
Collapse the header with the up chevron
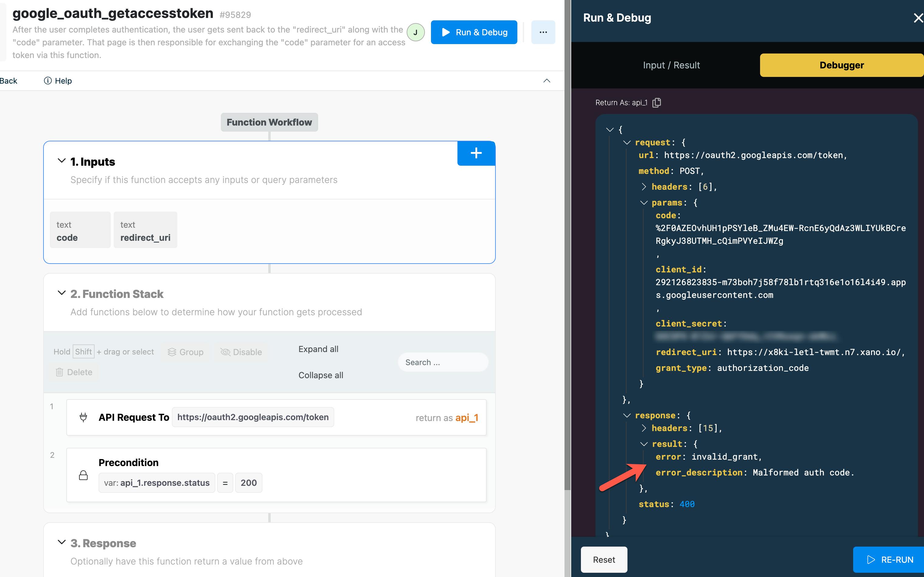point(546,81)
